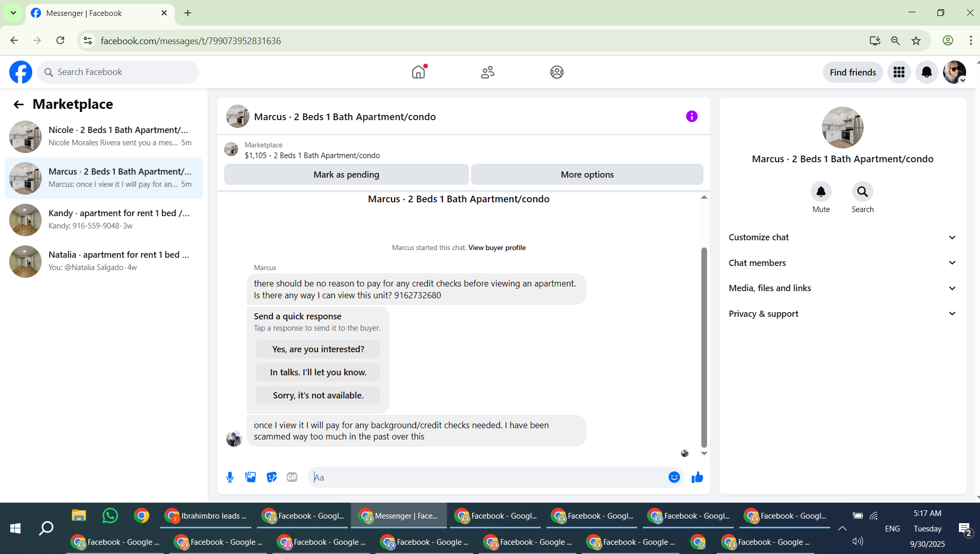Send quick reply "Yes, are you interested?"
Viewport: 980px width, 554px height.
pyautogui.click(x=318, y=349)
